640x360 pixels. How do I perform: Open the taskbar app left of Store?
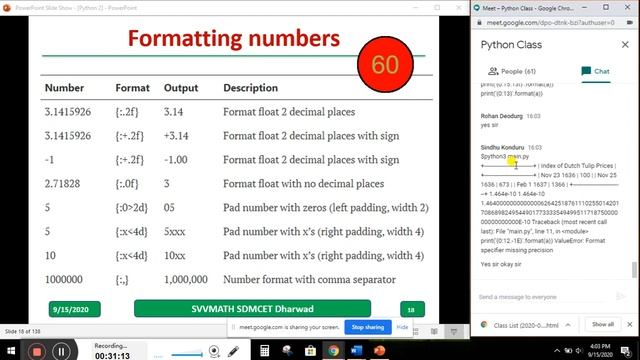point(287,351)
